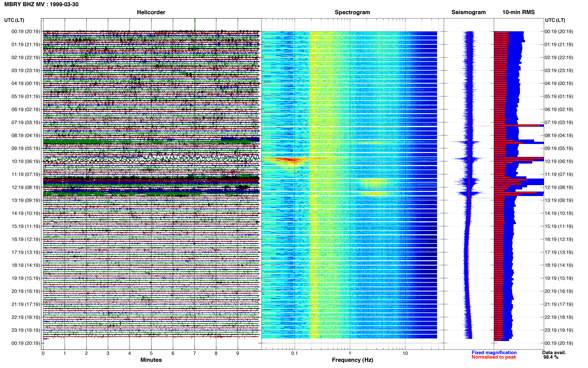Click the "Seismogram" panel heading
This screenshot has height=368, width=588.
click(x=468, y=12)
